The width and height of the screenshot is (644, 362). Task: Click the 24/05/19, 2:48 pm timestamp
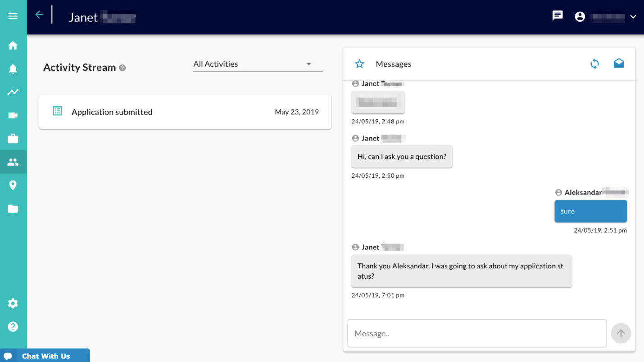click(x=378, y=122)
